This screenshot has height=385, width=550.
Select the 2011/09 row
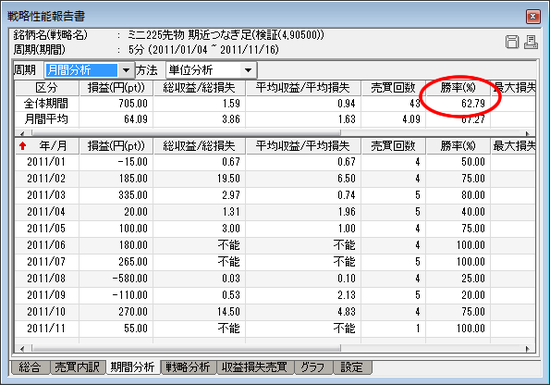275,295
